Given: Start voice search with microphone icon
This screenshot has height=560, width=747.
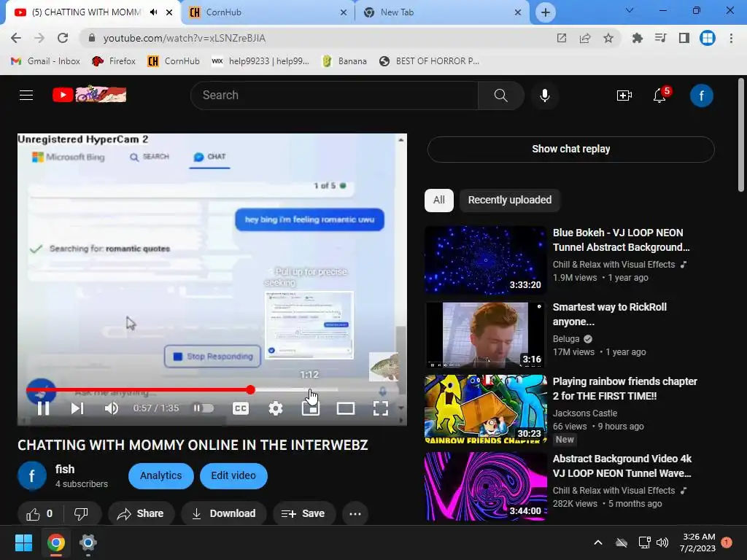Looking at the screenshot, I should (545, 96).
